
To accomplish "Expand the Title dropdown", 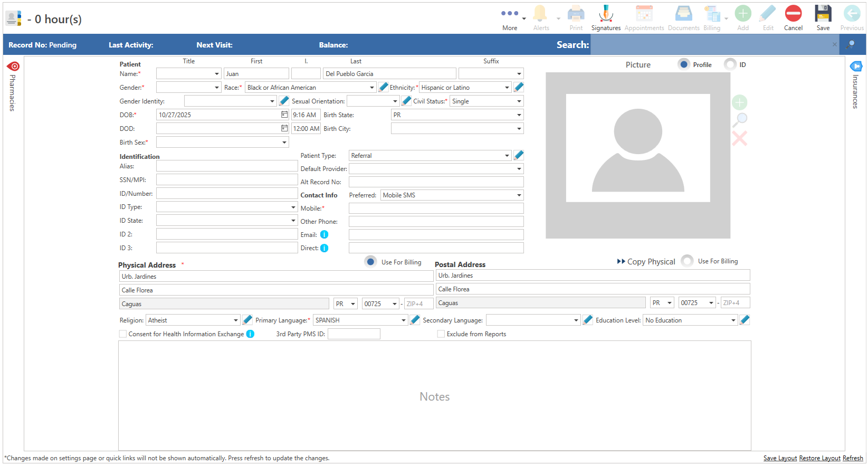I will (x=188, y=74).
